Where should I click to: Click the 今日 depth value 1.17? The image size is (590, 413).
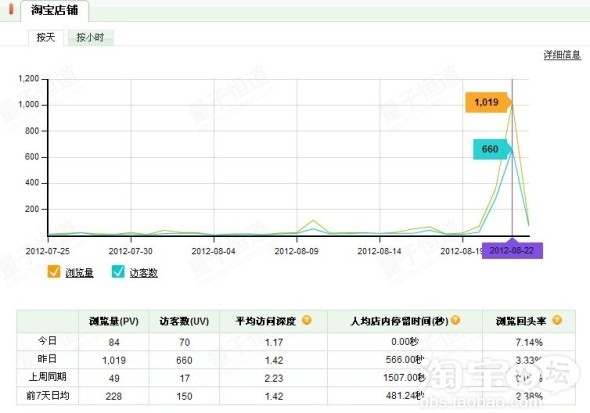[x=274, y=342]
